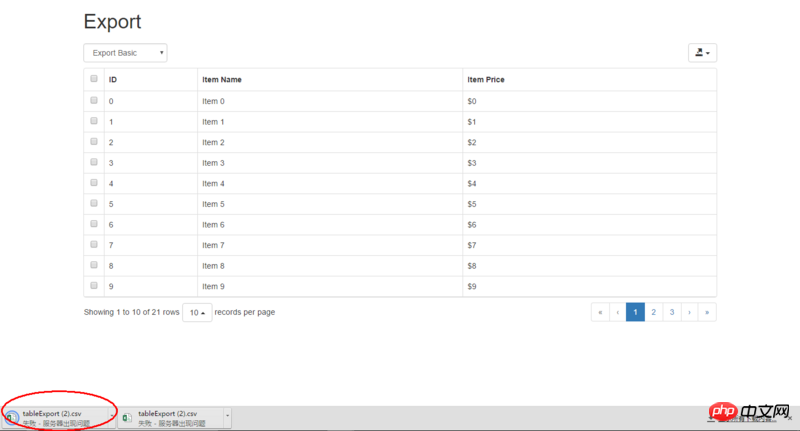This screenshot has height=431, width=800.
Task: Click the Showing 1 to 10 of 21 rows text
Action: [132, 312]
